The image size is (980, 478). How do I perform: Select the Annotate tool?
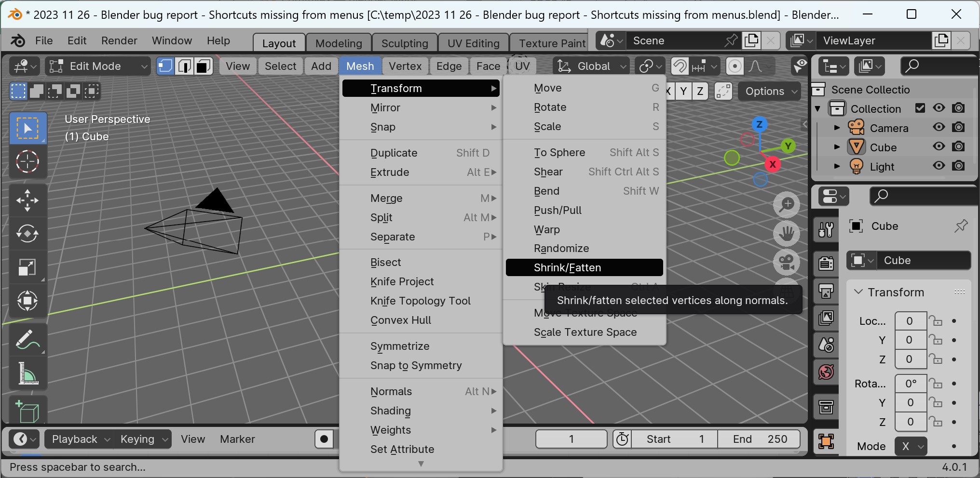click(x=28, y=340)
